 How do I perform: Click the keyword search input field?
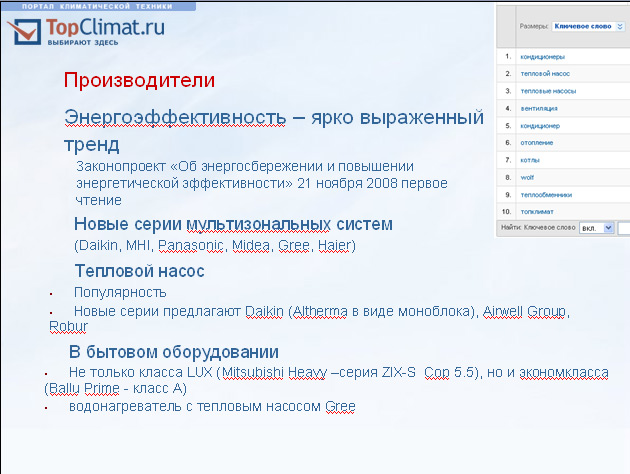tap(624, 228)
